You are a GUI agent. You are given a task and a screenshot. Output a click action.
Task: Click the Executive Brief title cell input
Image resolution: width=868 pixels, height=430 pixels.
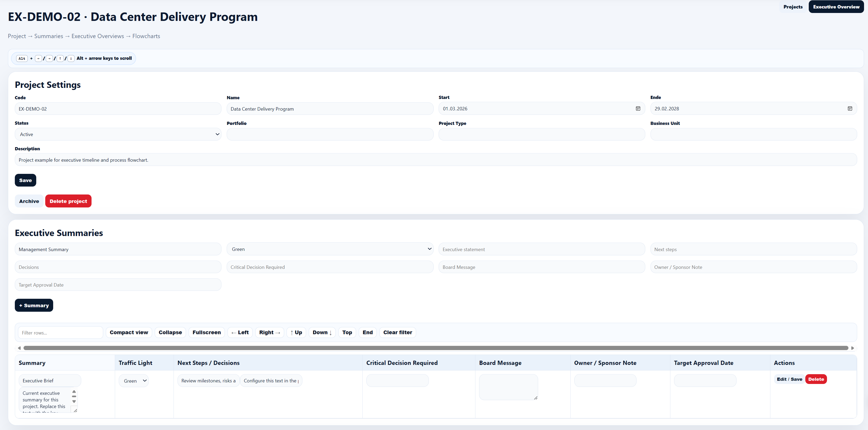[50, 381]
